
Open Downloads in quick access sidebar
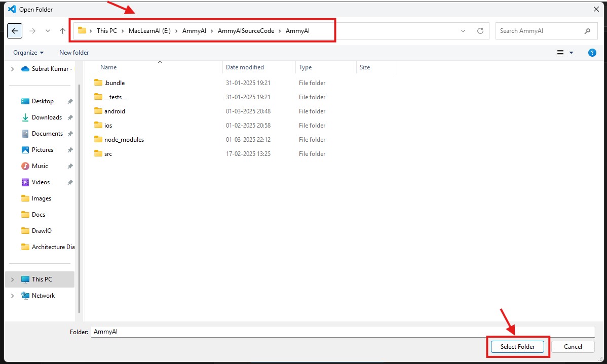click(x=47, y=117)
